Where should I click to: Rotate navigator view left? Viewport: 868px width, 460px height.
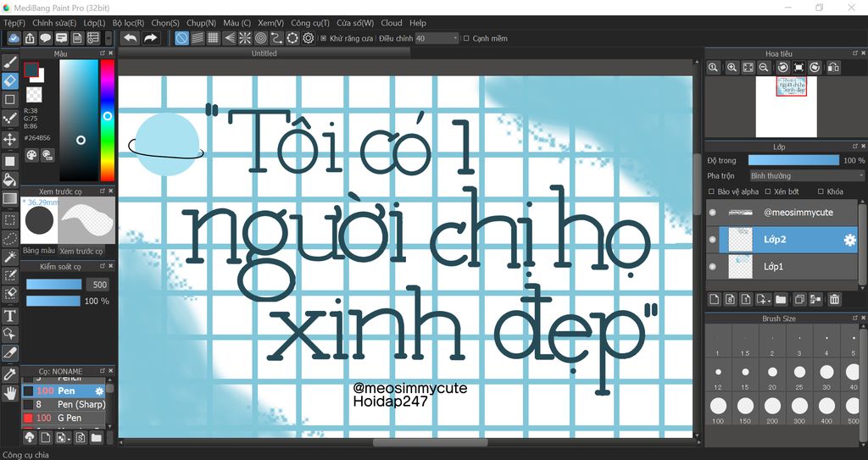(782, 68)
